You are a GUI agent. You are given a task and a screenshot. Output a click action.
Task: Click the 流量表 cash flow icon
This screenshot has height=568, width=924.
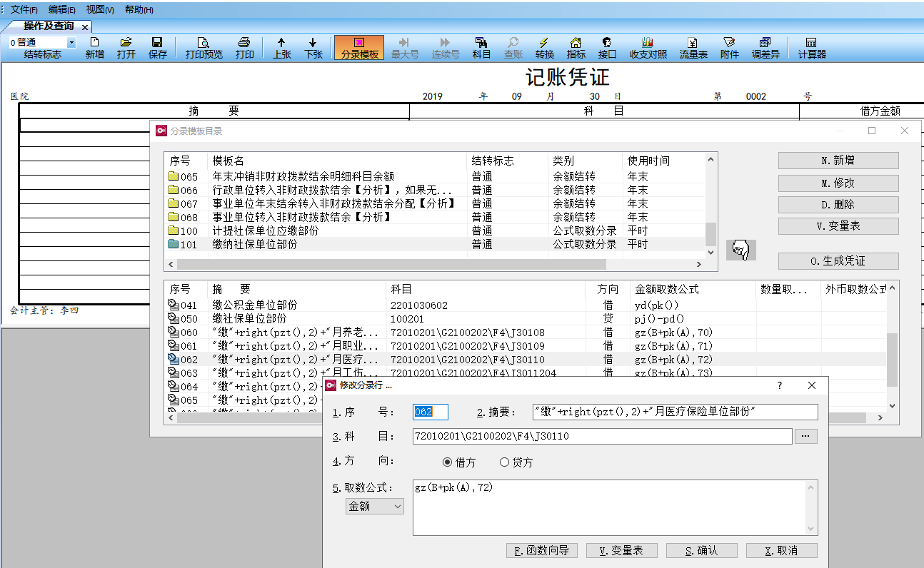[693, 48]
